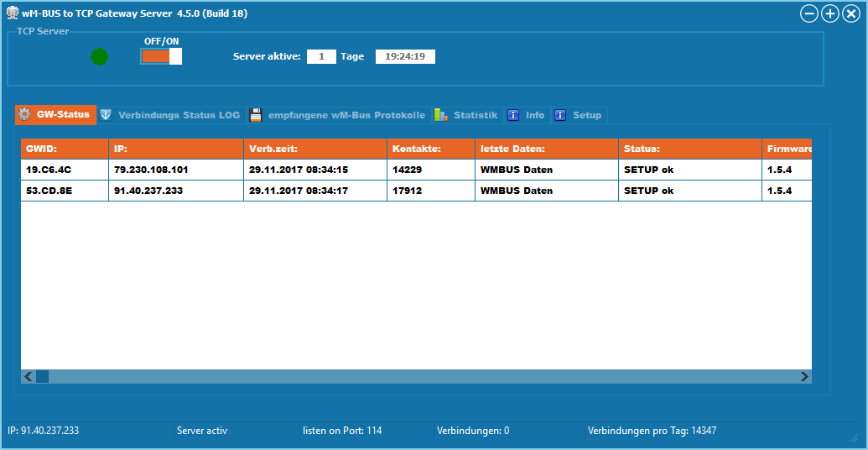Click the Kontakte column header
Viewport: 868px width, 450px height.
431,149
